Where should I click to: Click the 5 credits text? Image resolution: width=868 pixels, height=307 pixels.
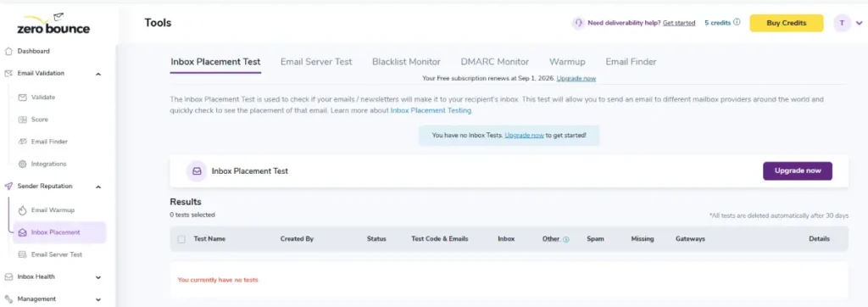click(x=717, y=23)
